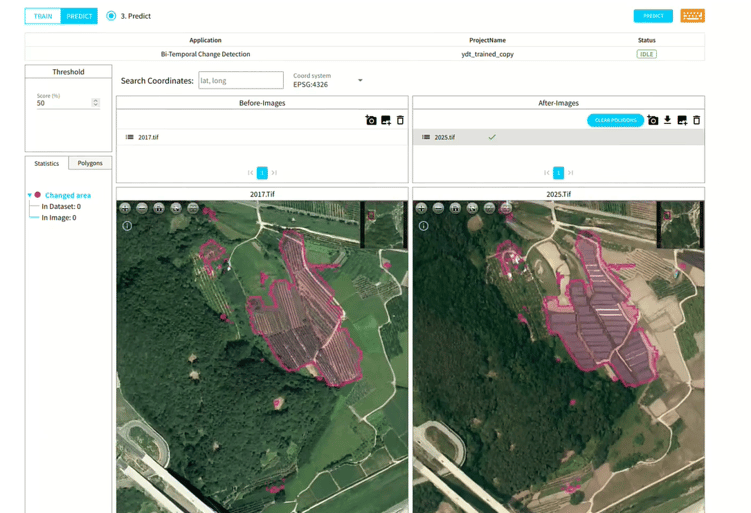
Task: Click the camera icon in Before-Images panel
Action: (x=371, y=120)
